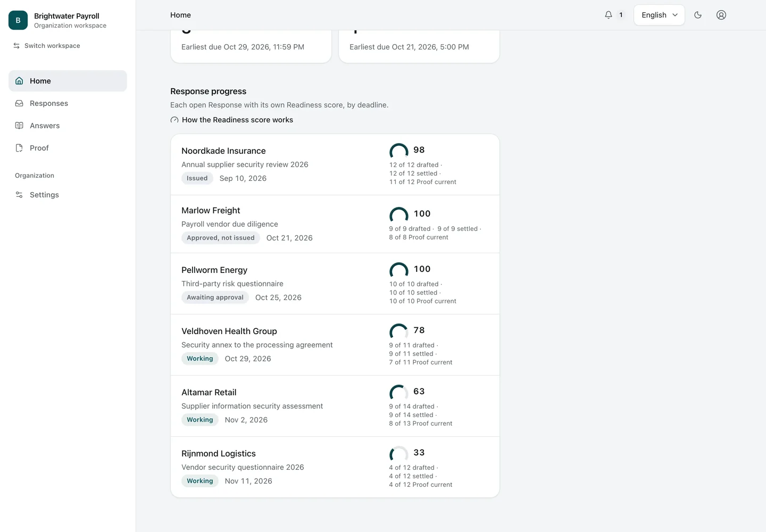This screenshot has height=532, width=766.
Task: Click the Brightwater Payroll workspace logo
Action: click(x=18, y=20)
